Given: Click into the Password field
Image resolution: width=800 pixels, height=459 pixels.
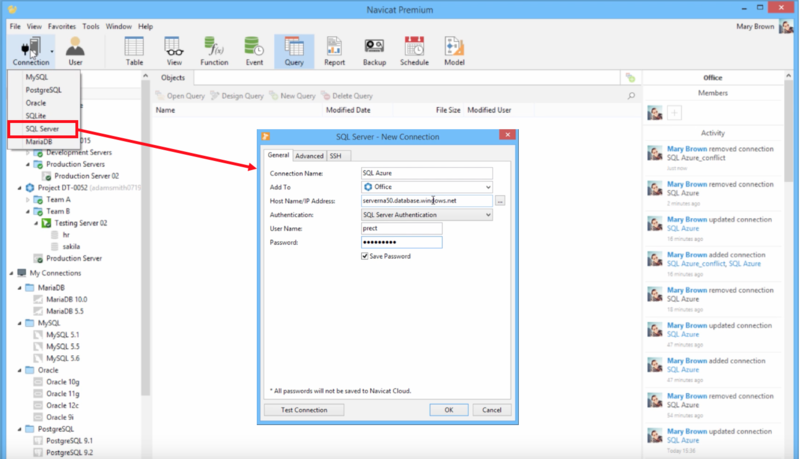Looking at the screenshot, I should (402, 242).
